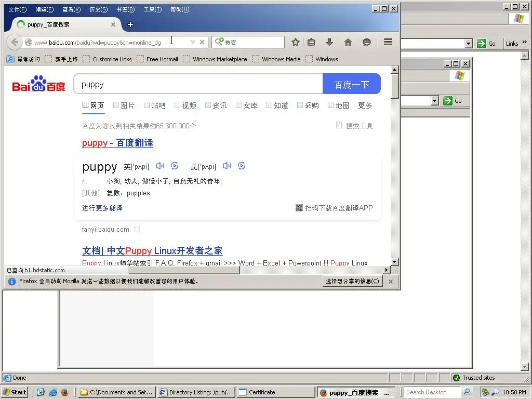Switch to Directory Listing taskbar window
Screen dimensions: 532x399
coord(196,392)
